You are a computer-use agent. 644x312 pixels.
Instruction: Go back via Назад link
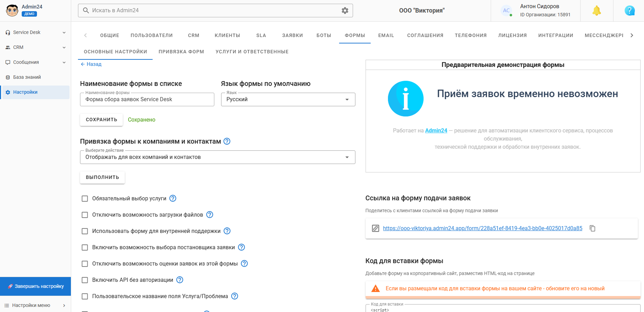point(91,64)
